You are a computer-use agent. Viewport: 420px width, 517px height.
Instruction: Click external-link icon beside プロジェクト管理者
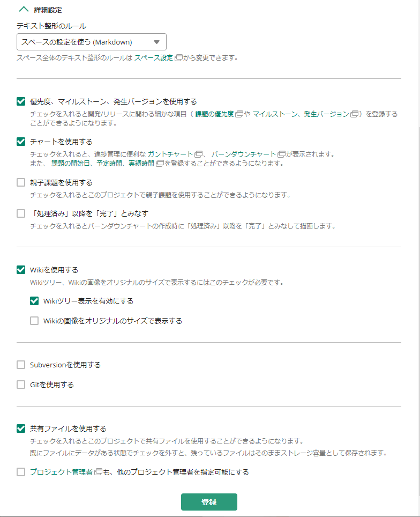coord(98,472)
